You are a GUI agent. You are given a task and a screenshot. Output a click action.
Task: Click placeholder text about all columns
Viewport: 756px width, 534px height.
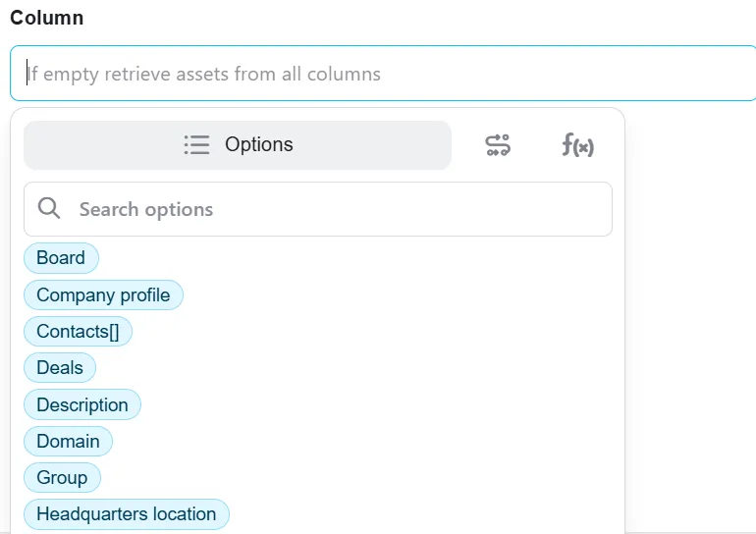(203, 75)
